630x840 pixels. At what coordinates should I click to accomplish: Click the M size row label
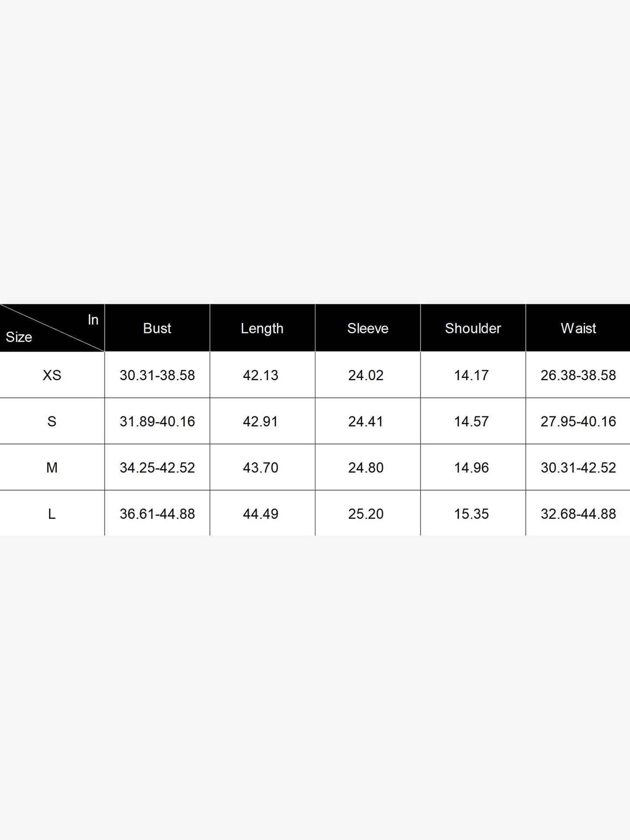click(52, 467)
